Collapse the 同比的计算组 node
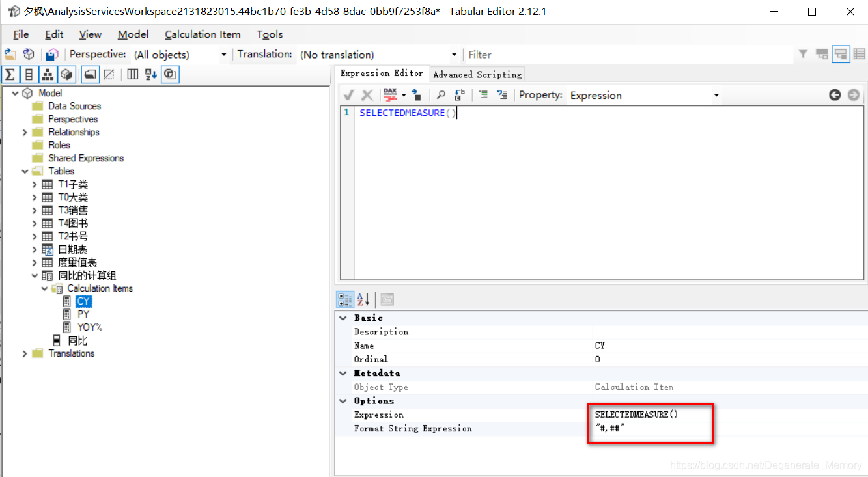Viewport: 868px width, 477px height. tap(35, 275)
